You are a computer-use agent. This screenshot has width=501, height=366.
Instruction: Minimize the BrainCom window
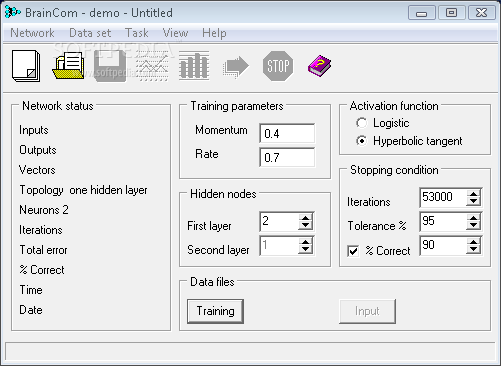point(422,13)
